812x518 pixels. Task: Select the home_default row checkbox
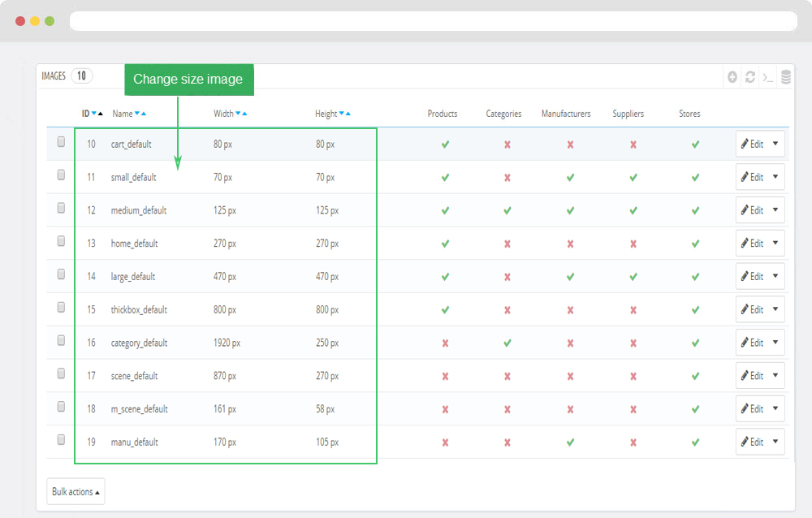[61, 241]
